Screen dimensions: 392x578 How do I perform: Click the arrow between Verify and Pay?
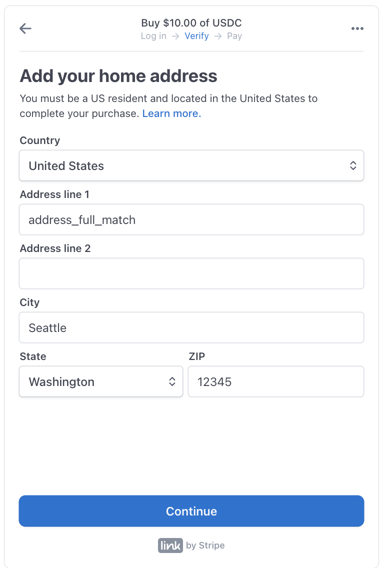(x=218, y=36)
